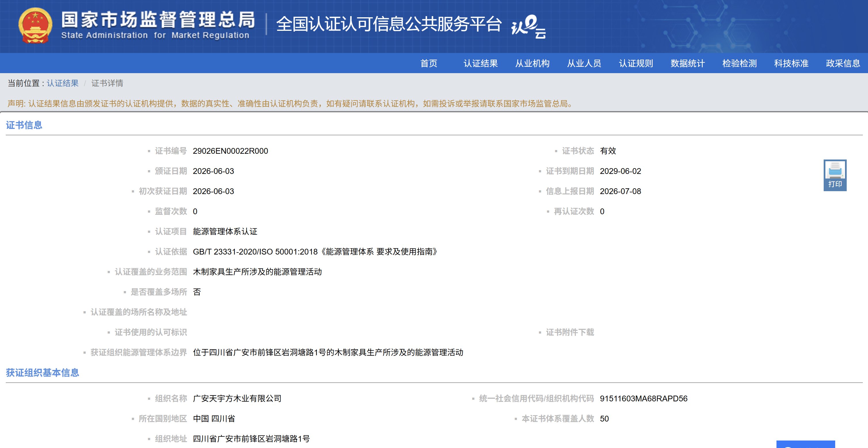
Task: Open the 科技标准 menu item
Action: (x=791, y=63)
